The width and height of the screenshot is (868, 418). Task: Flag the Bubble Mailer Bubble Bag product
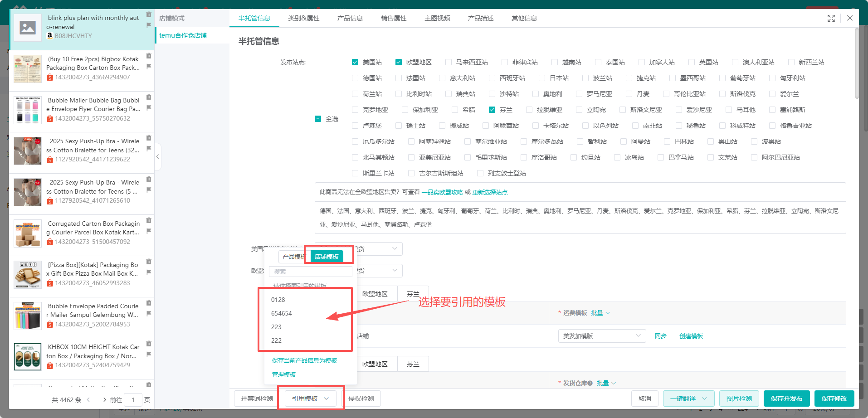(x=149, y=108)
